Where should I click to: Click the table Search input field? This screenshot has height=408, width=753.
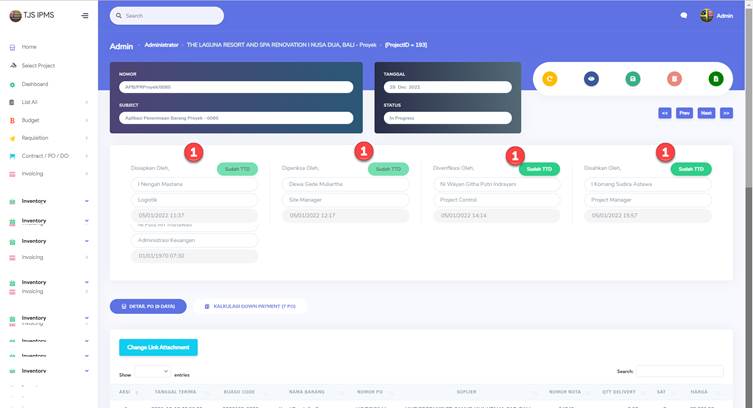679,371
